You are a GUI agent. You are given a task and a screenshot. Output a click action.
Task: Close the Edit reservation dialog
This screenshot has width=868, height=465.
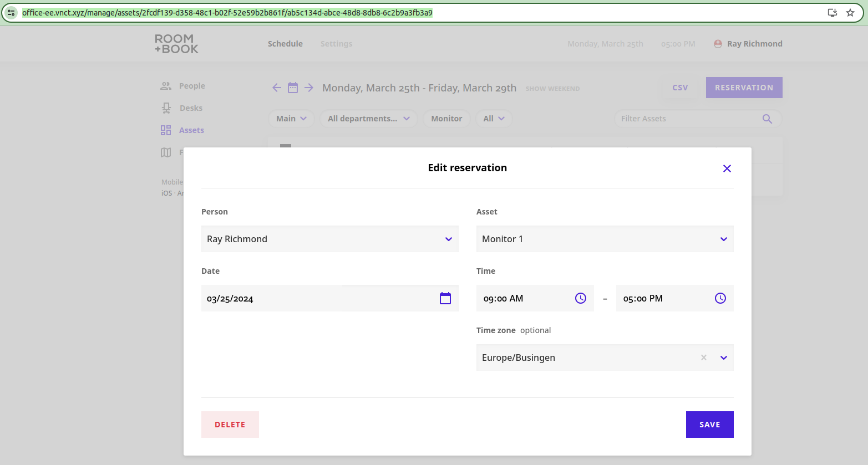(x=727, y=168)
